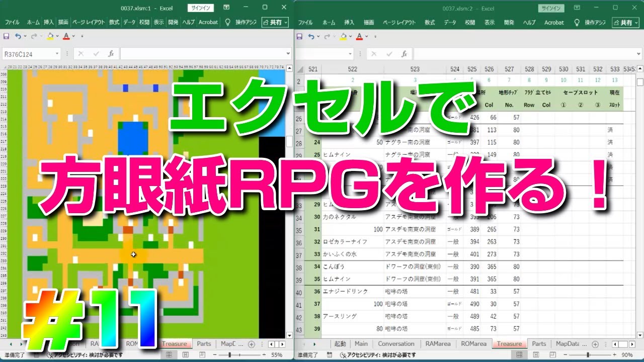Toggle ribbon display options in left window
Viewport: 644px width, 362px height.
(227, 8)
